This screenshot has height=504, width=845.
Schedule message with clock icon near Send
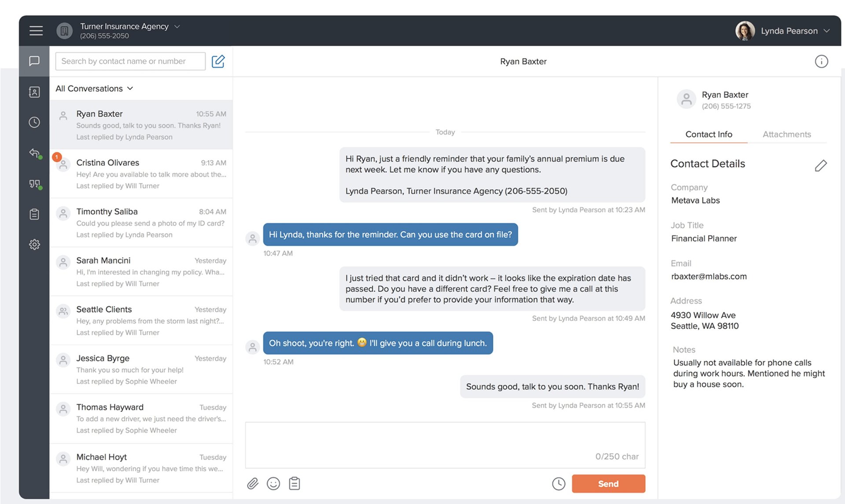[558, 484]
